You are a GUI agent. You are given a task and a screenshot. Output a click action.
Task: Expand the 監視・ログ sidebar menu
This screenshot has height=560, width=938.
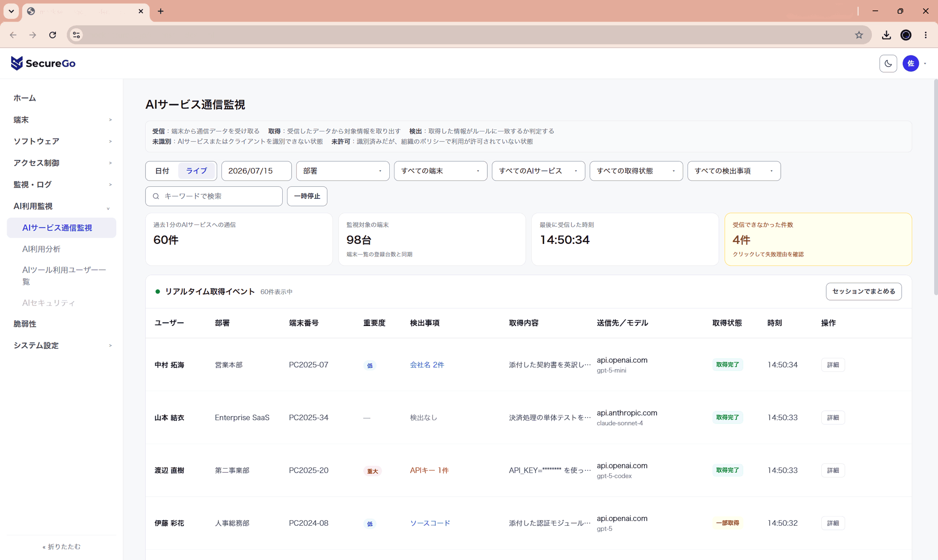(x=62, y=184)
